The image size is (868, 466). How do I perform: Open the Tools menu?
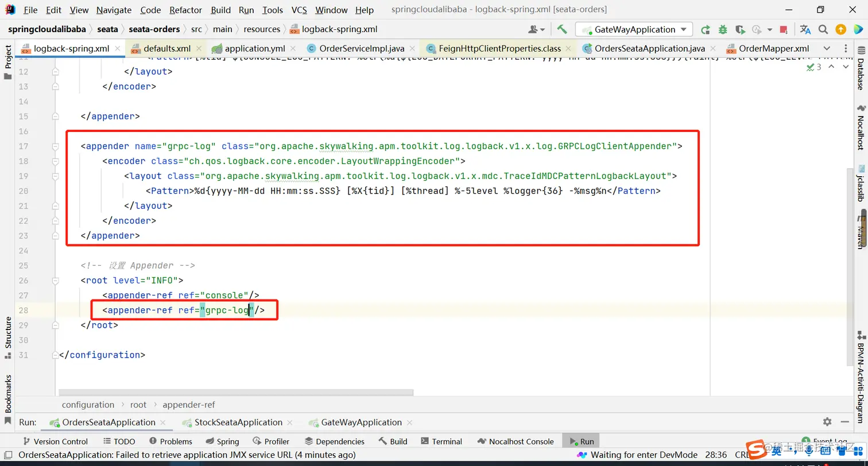[x=273, y=10]
